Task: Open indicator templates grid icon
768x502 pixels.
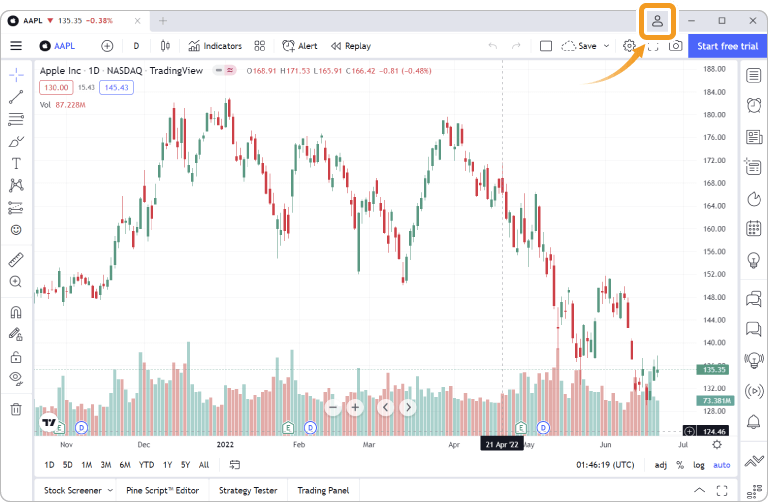Action: click(260, 46)
